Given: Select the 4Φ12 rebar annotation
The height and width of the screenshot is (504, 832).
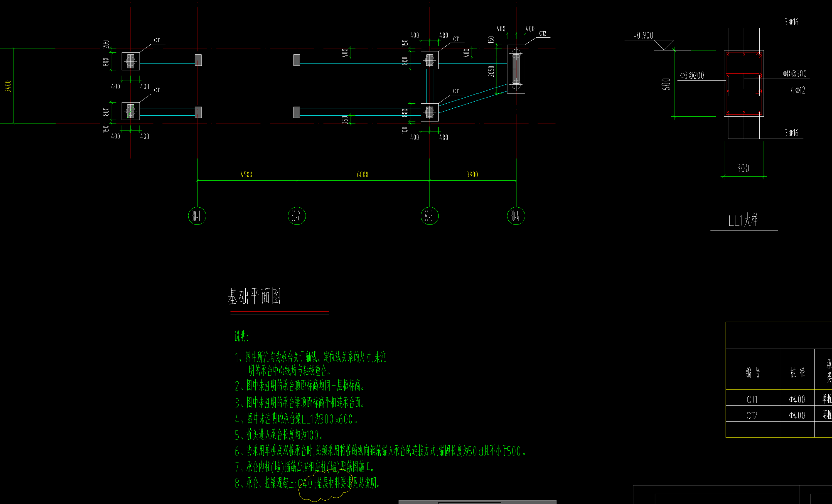Looking at the screenshot, I should pos(797,90).
